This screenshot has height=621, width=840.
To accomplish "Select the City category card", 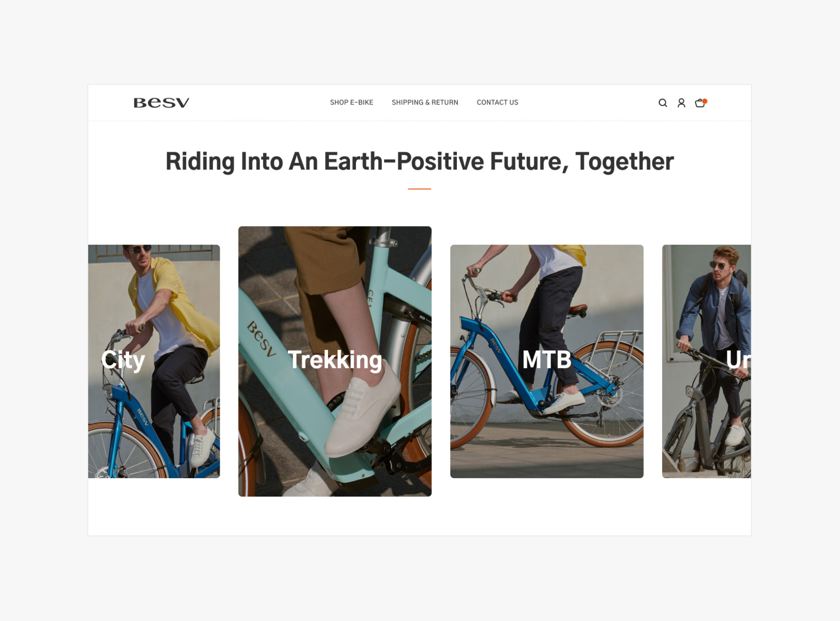I will coord(154,361).
